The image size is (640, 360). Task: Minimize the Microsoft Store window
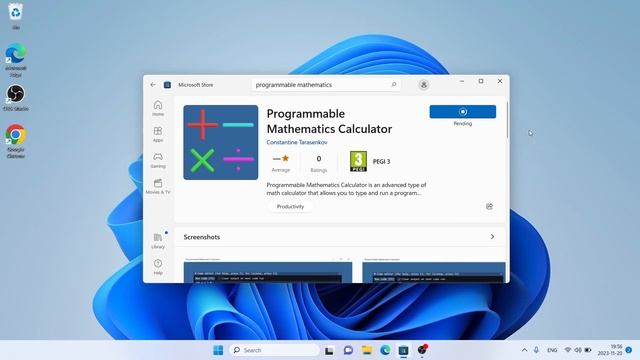(x=462, y=81)
